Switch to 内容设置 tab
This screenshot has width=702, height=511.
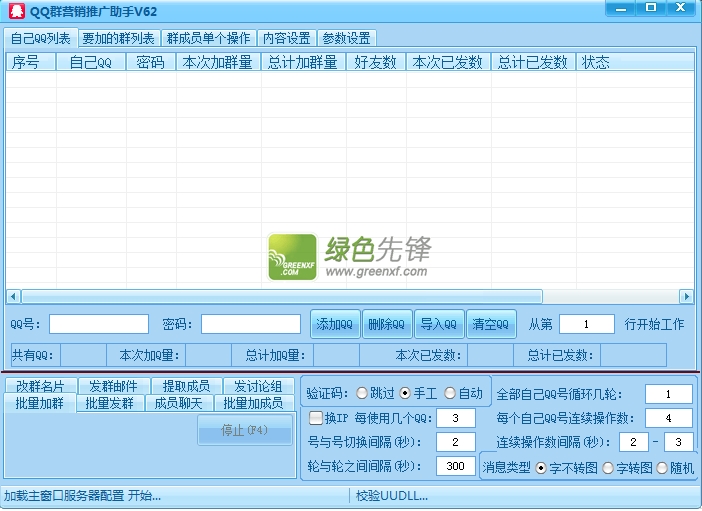click(287, 39)
